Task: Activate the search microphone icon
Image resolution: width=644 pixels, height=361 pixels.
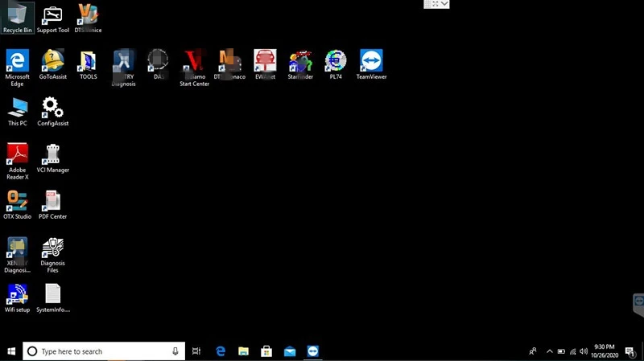Action: coord(175,351)
